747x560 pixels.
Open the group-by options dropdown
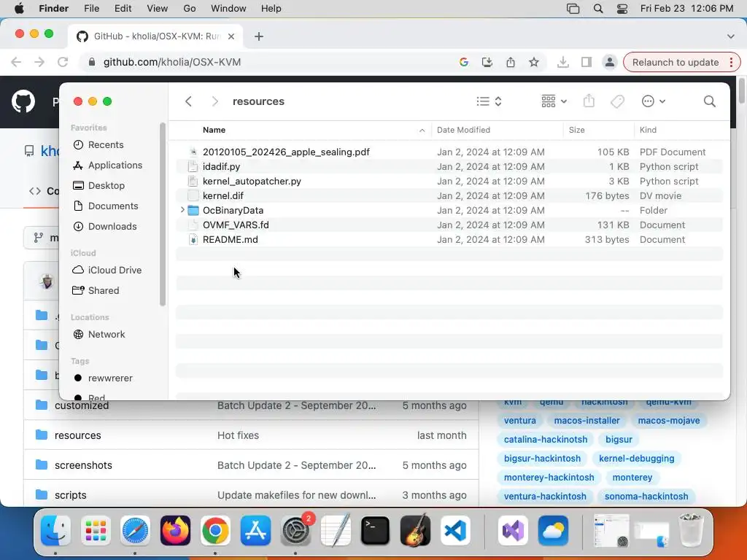click(x=554, y=101)
